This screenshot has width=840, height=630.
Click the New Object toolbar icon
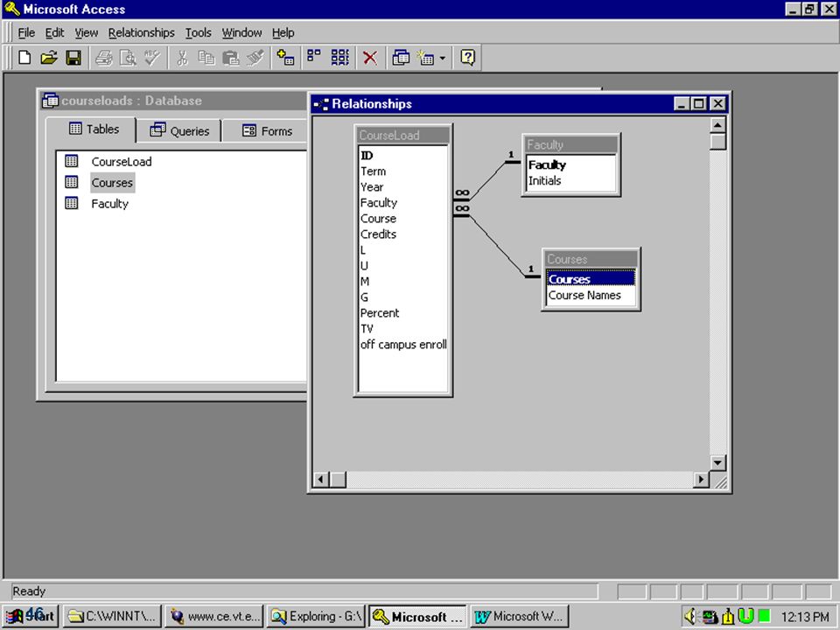click(425, 58)
